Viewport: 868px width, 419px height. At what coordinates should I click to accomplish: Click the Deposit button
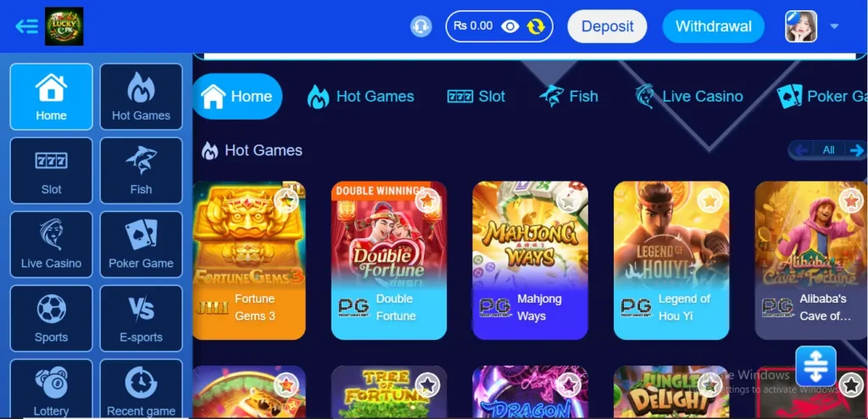pyautogui.click(x=607, y=26)
